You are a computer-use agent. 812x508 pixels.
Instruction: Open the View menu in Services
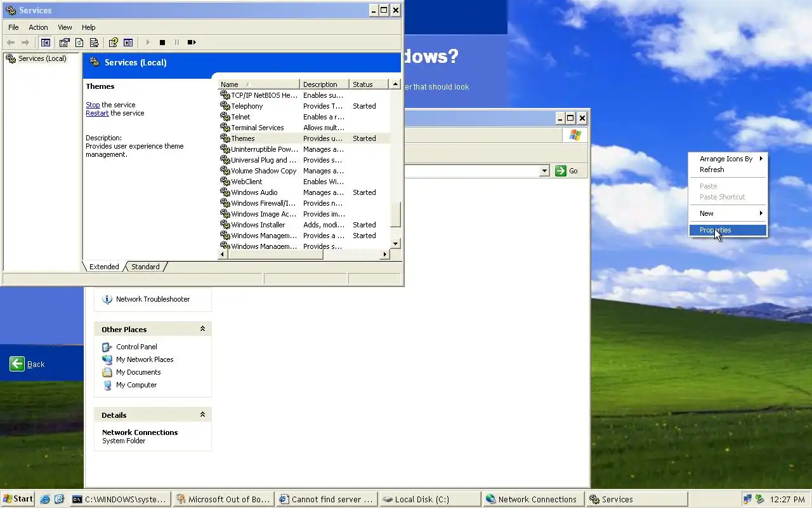[x=65, y=27]
